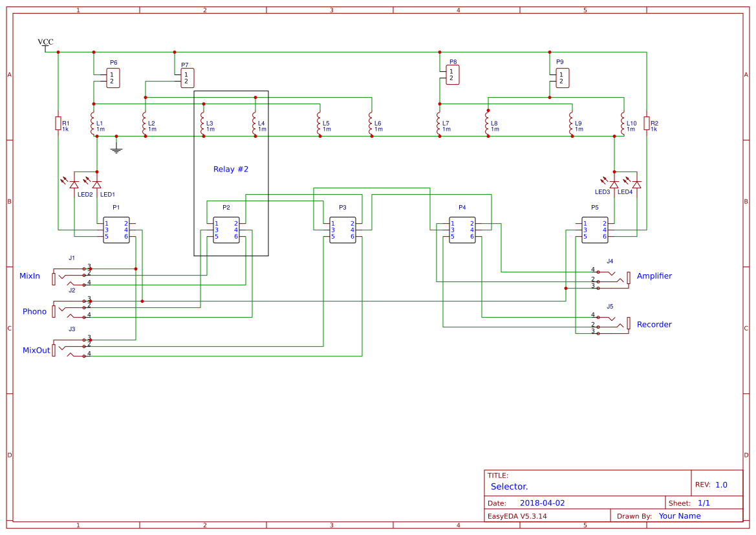Click the Amplifier jack label

click(x=654, y=276)
